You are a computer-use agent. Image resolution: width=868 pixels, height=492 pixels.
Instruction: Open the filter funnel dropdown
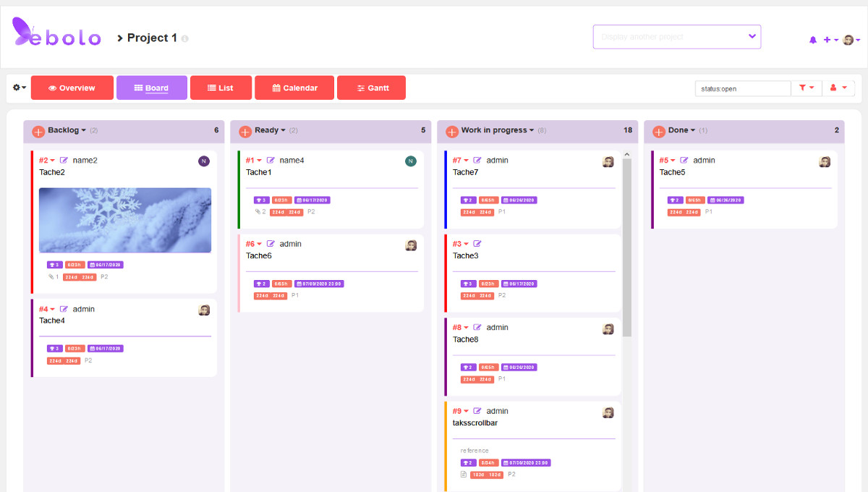click(x=806, y=88)
